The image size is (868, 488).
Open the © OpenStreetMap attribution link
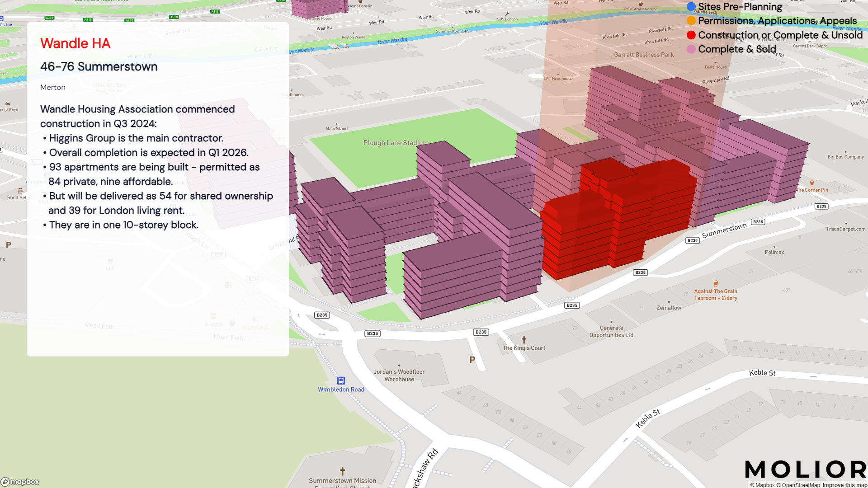798,485
